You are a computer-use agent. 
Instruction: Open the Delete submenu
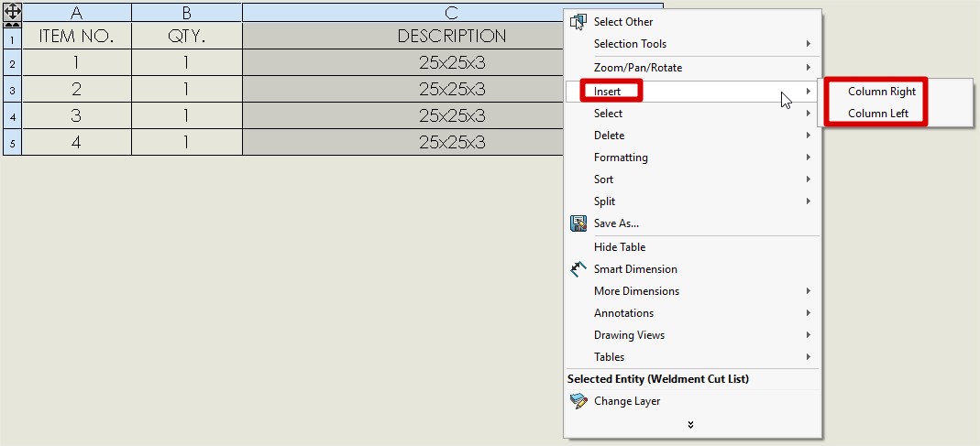(609, 136)
